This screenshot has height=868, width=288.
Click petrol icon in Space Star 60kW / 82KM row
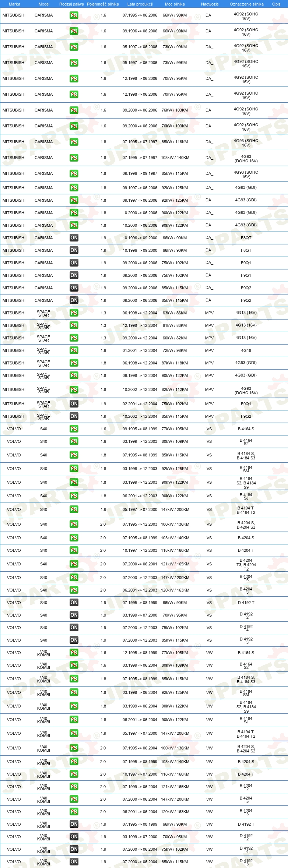[x=74, y=338]
